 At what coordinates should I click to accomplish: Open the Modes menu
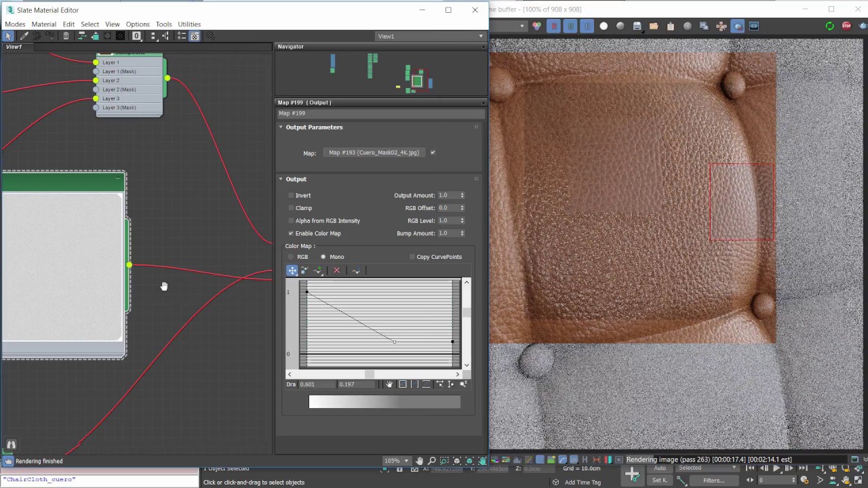15,24
